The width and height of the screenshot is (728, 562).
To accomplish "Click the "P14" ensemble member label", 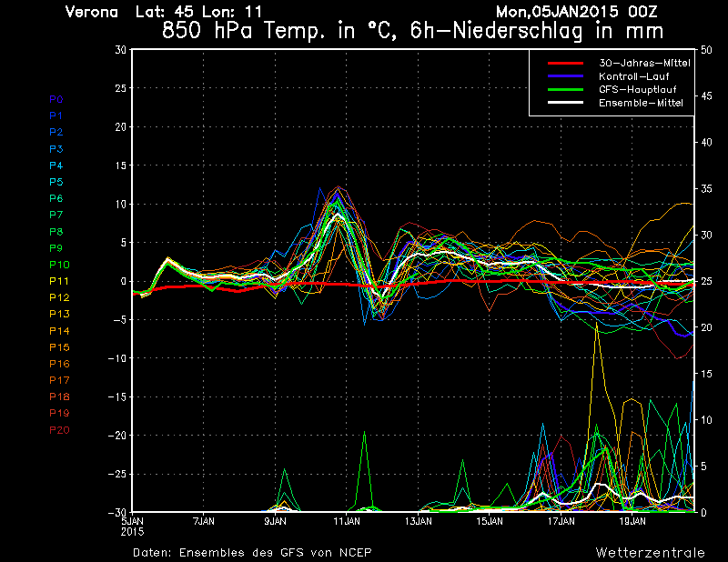I will 59,331.
